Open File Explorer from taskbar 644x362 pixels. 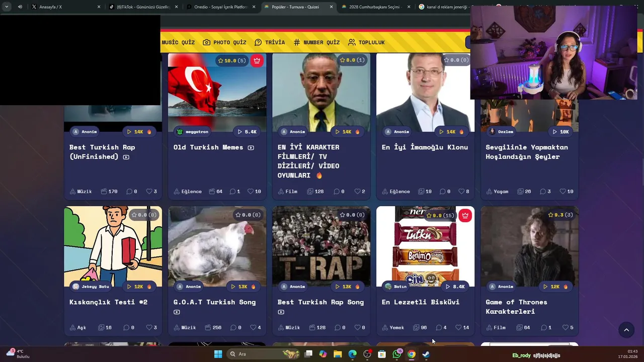coord(338,354)
